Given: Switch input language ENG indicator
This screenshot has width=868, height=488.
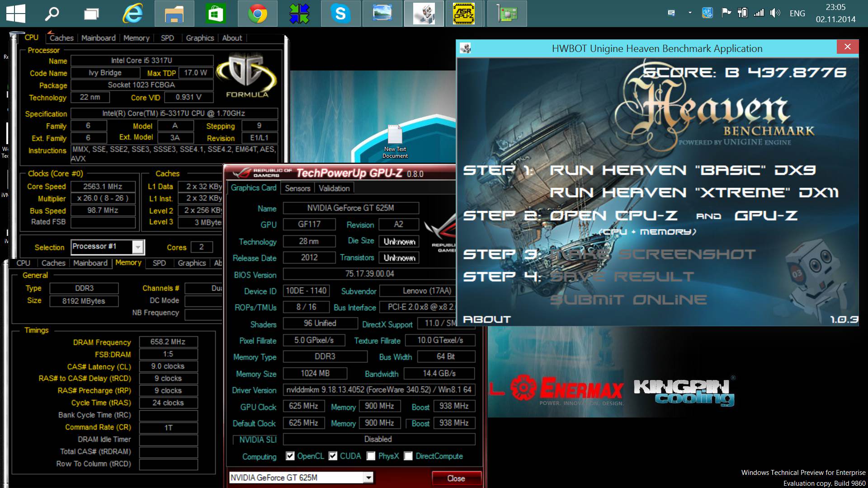Looking at the screenshot, I should click(x=797, y=14).
